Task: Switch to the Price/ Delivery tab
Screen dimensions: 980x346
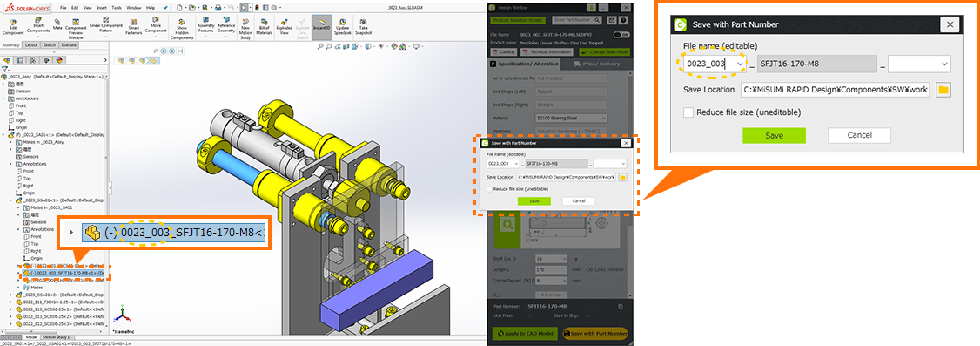Action: [x=597, y=64]
